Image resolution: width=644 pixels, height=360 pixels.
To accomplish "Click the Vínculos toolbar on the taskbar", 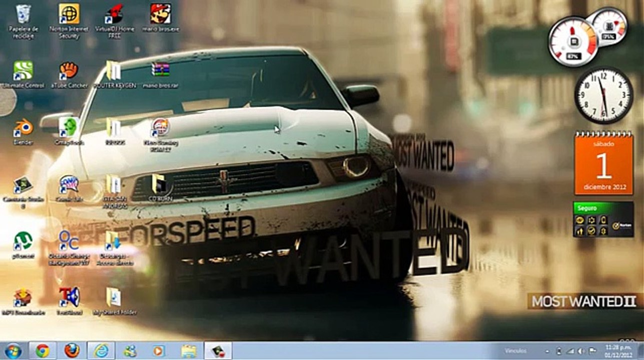I will pos(515,351).
